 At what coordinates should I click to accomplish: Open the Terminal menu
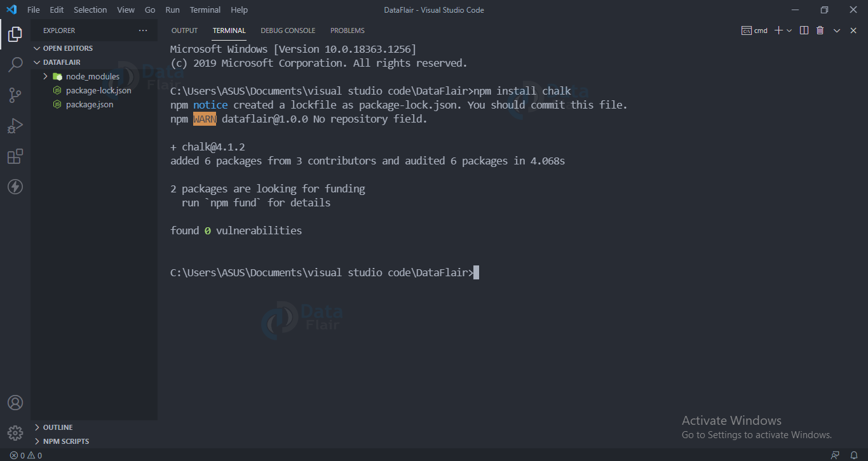pos(205,10)
